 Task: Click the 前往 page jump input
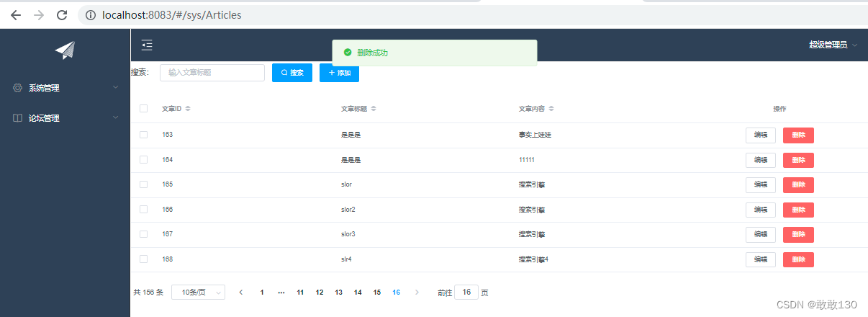[466, 293]
